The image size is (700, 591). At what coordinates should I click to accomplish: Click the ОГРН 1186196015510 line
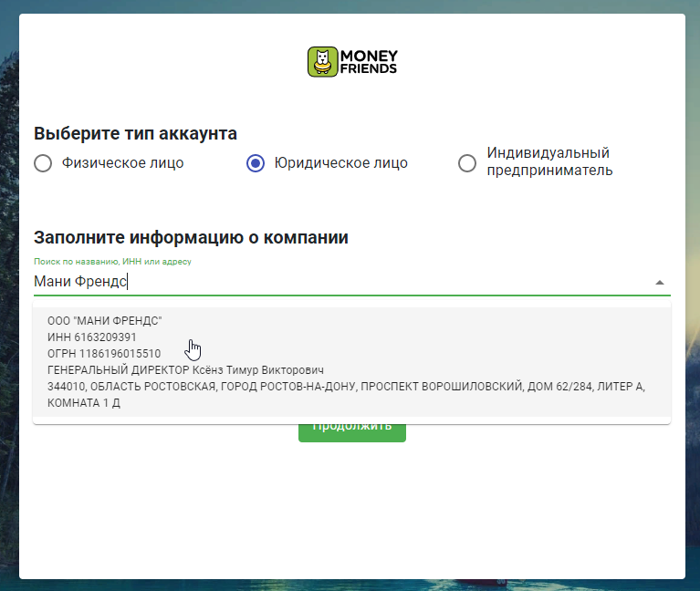pos(104,354)
